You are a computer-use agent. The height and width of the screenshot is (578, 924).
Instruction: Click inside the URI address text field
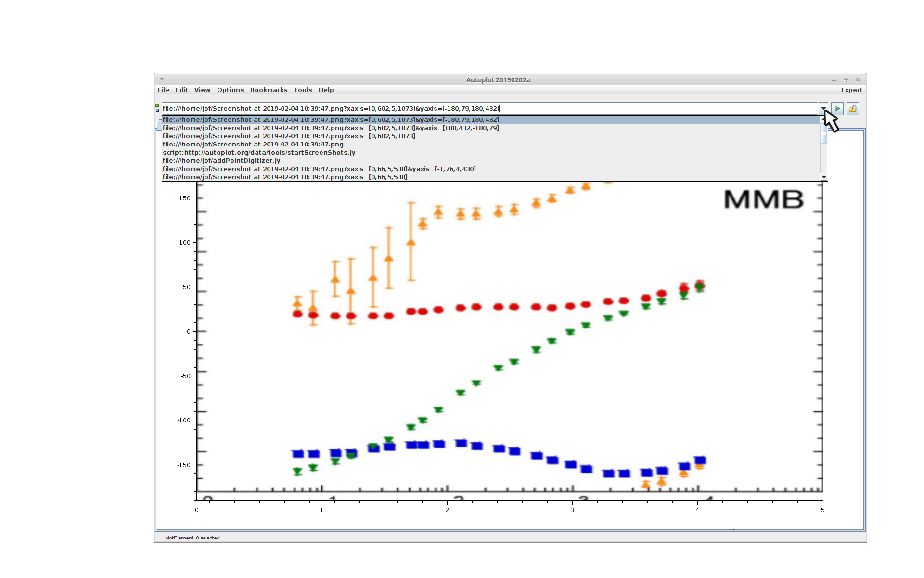click(x=626, y=109)
